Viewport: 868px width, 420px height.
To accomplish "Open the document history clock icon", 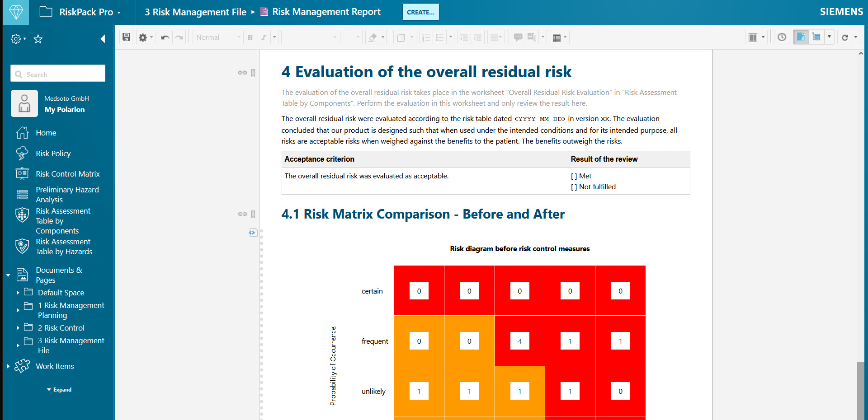I will tap(782, 37).
